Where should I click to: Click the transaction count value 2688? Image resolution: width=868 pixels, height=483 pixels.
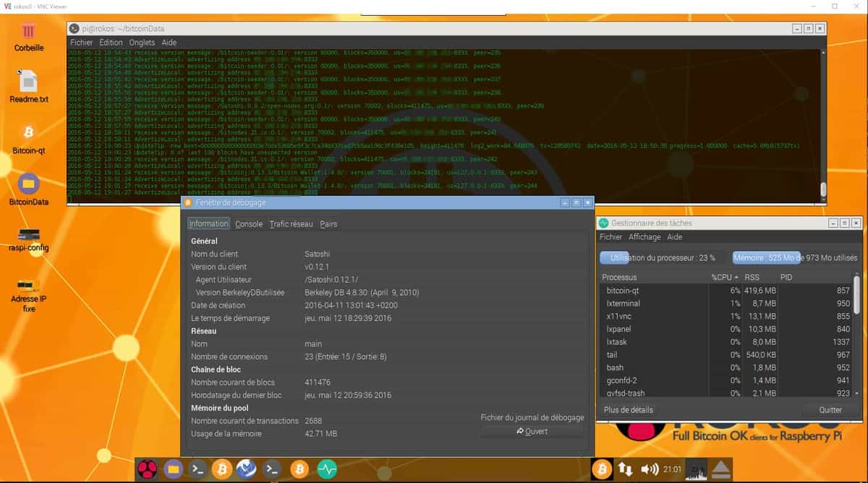[x=313, y=421]
